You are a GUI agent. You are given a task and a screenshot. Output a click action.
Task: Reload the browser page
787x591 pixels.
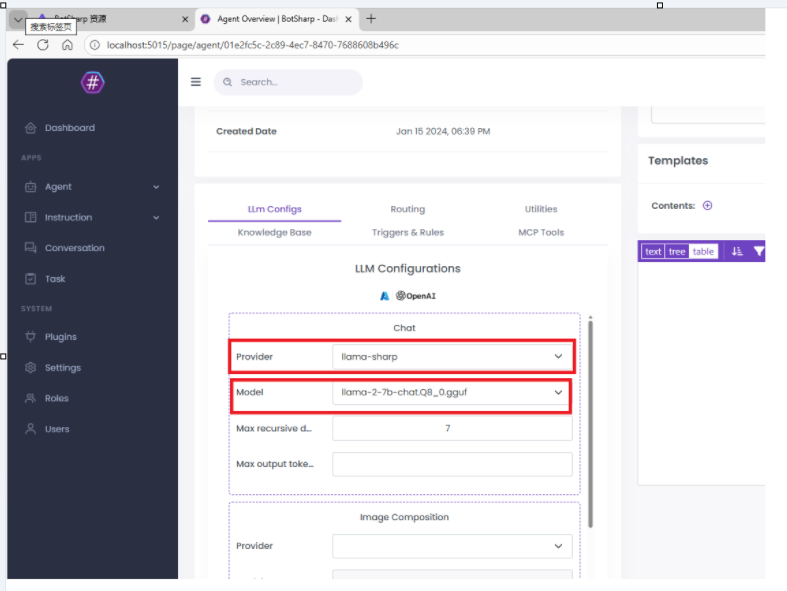point(43,45)
